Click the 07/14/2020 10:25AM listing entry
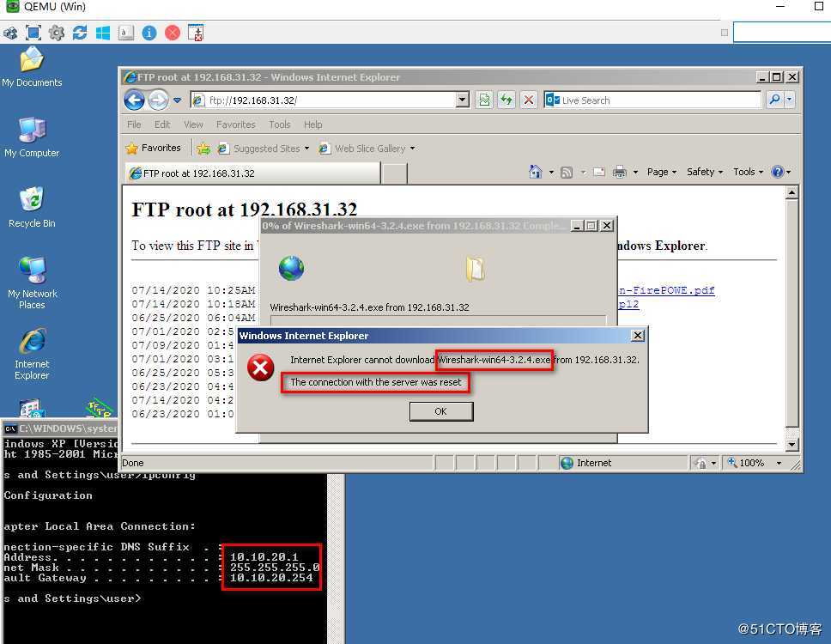Screen dimensions: 831x644 [193, 290]
